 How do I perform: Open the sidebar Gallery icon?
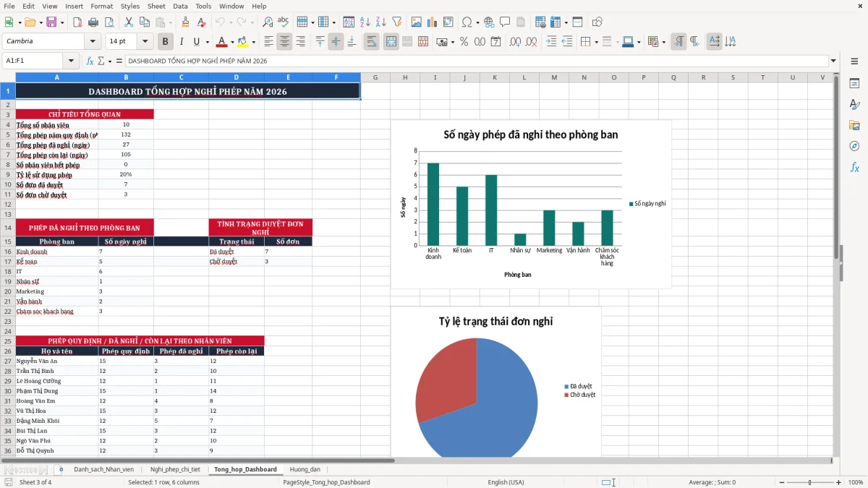pos(854,126)
